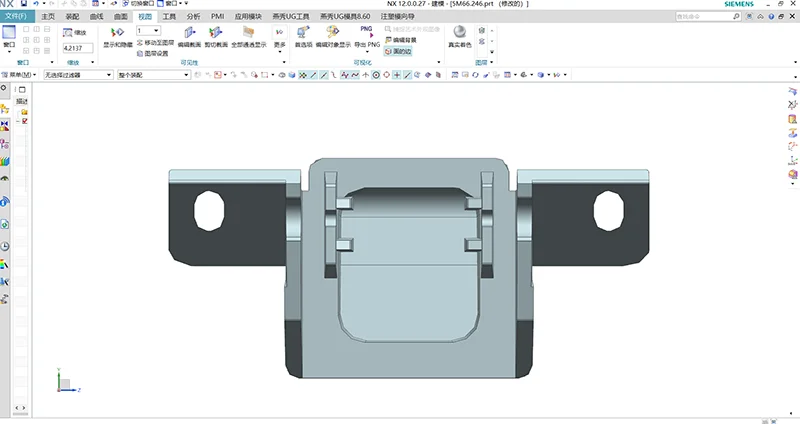Toggle the red checkbox in navigator tree
This screenshot has height=424, width=800.
click(24, 121)
